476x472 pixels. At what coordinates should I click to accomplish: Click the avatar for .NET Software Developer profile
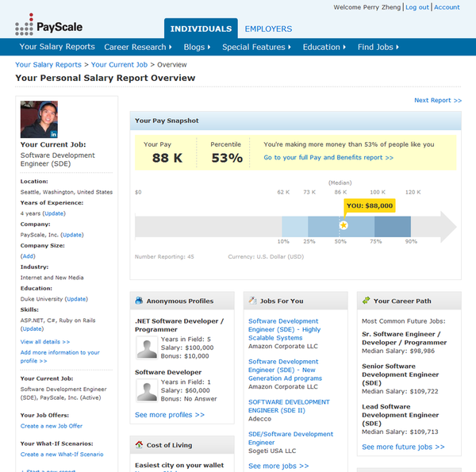click(147, 348)
